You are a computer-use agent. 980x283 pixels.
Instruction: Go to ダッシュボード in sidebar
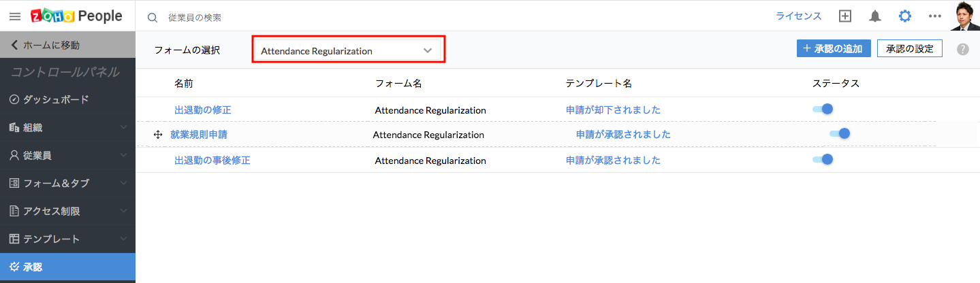[56, 99]
